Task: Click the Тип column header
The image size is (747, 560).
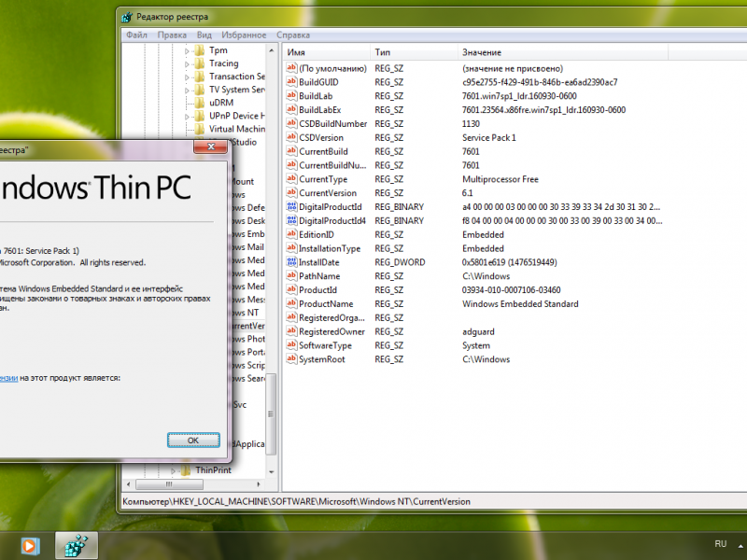Action: pos(414,52)
